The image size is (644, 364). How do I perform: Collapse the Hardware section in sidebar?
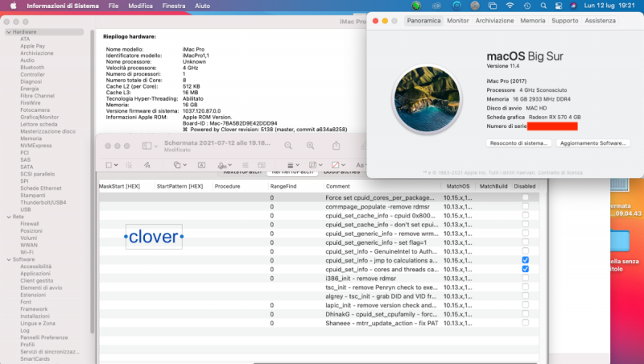7,31
